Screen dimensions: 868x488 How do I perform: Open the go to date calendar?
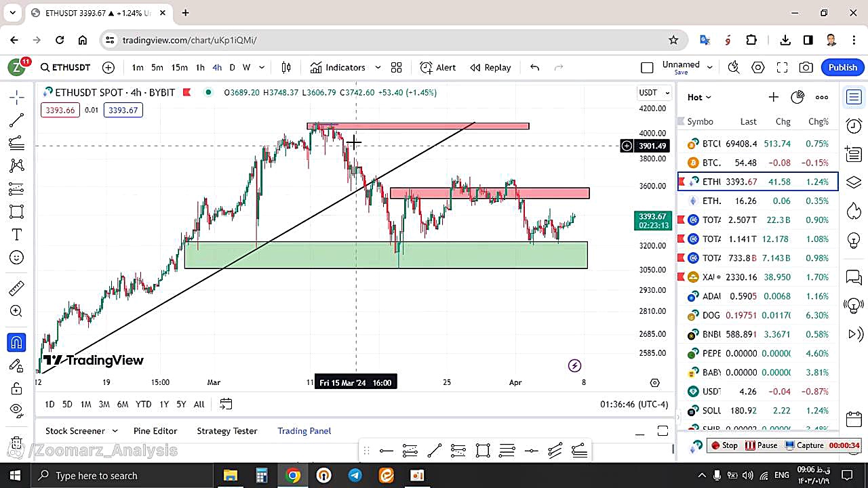click(x=226, y=404)
